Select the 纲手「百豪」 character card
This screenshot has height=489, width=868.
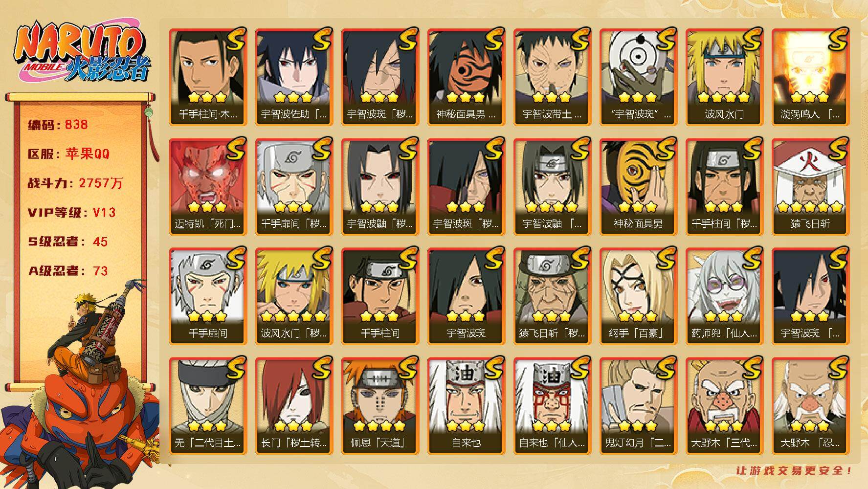click(x=638, y=296)
